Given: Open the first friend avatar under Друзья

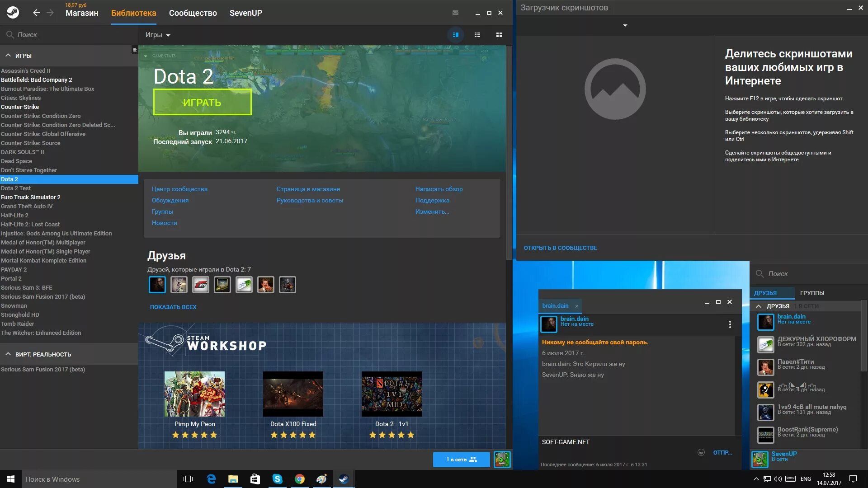Looking at the screenshot, I should (157, 285).
